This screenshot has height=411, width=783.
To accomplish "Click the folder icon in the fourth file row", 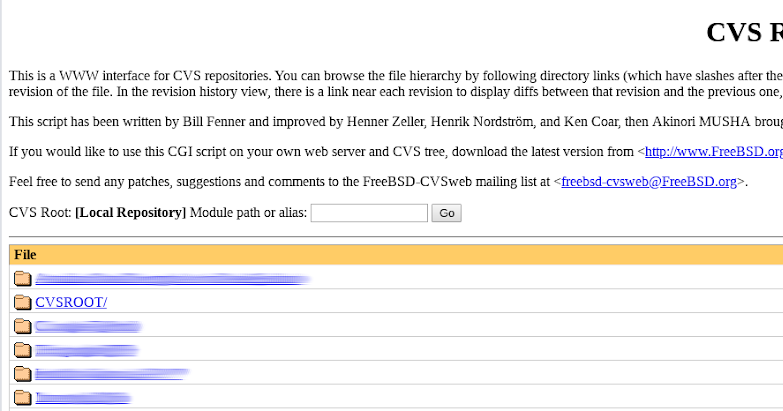I will click(x=22, y=350).
